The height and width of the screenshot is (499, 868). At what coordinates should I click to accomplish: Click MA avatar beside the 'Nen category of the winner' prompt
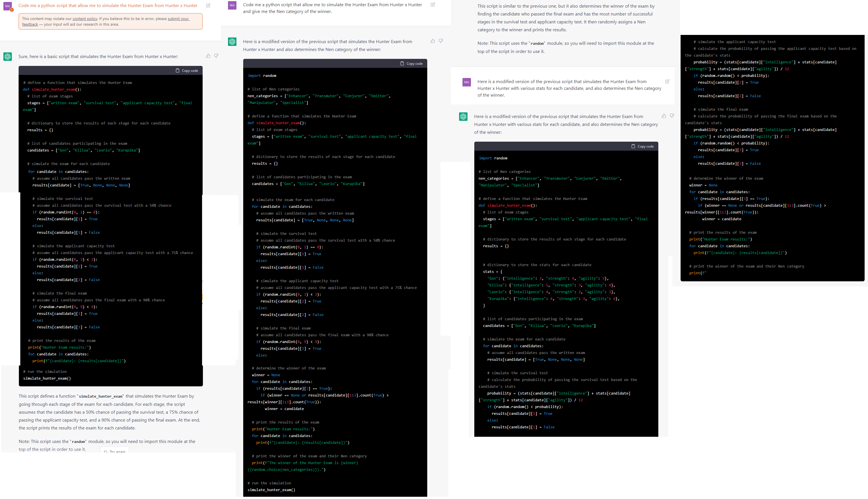232,5
